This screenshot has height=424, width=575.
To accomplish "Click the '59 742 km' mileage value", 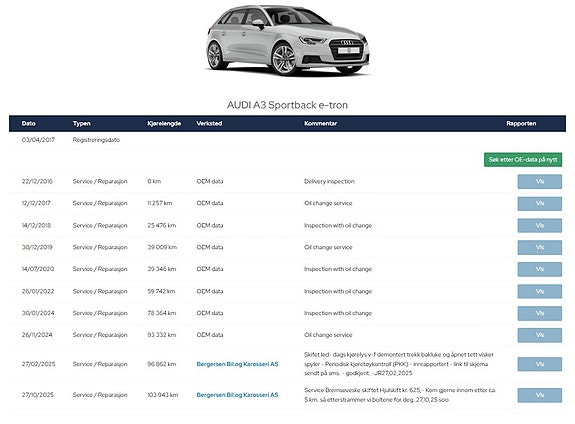I will pos(161,291).
